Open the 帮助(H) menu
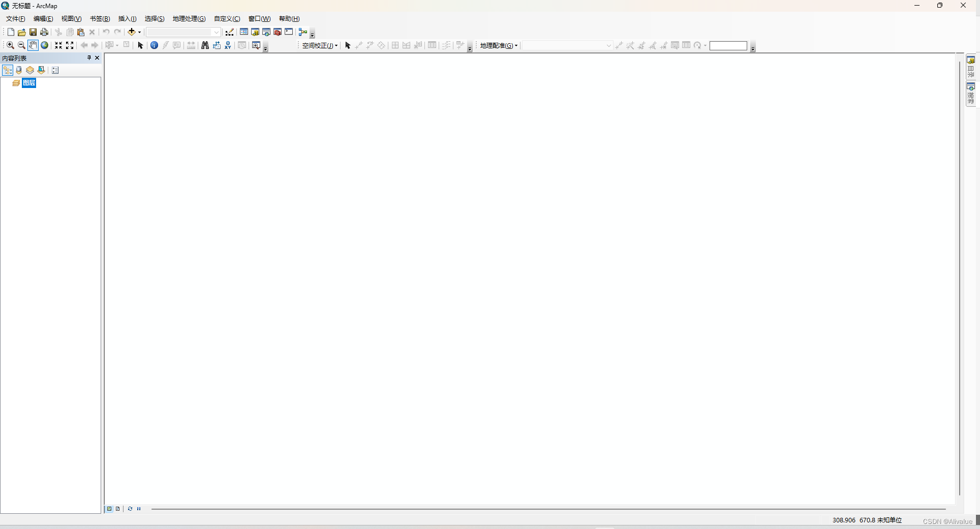The image size is (980, 529). pos(289,19)
